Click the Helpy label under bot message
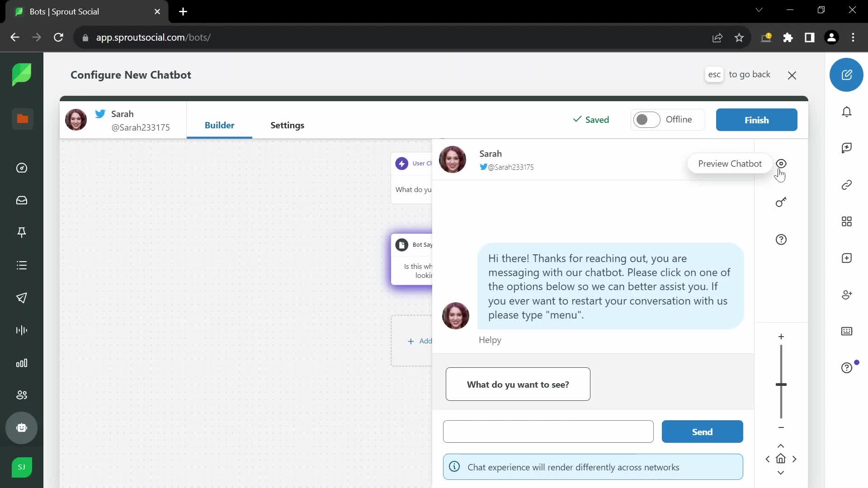Viewport: 868px width, 488px height. point(490,340)
